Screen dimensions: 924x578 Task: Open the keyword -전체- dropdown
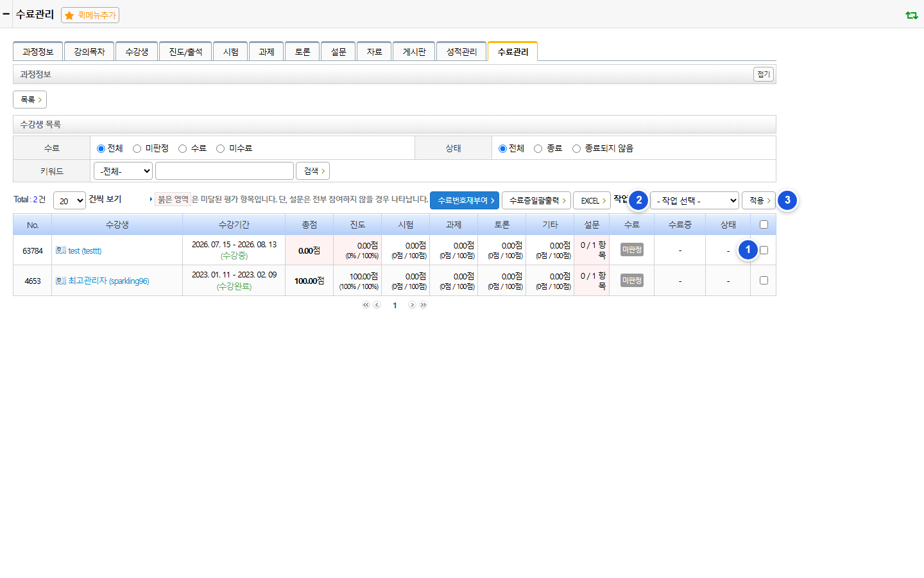pos(123,171)
